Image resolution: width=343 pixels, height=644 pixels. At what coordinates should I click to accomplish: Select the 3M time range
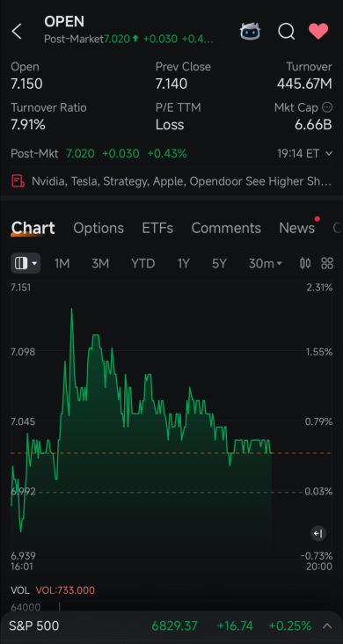pyautogui.click(x=100, y=264)
